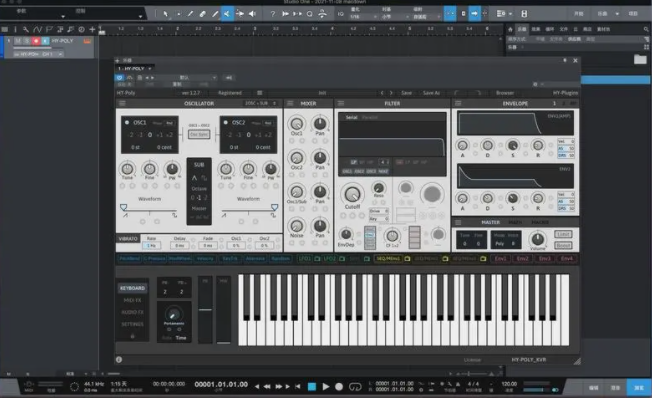Screen dimensions: 652x398
Task: Click the add track plus icon
Action: pos(92,30)
